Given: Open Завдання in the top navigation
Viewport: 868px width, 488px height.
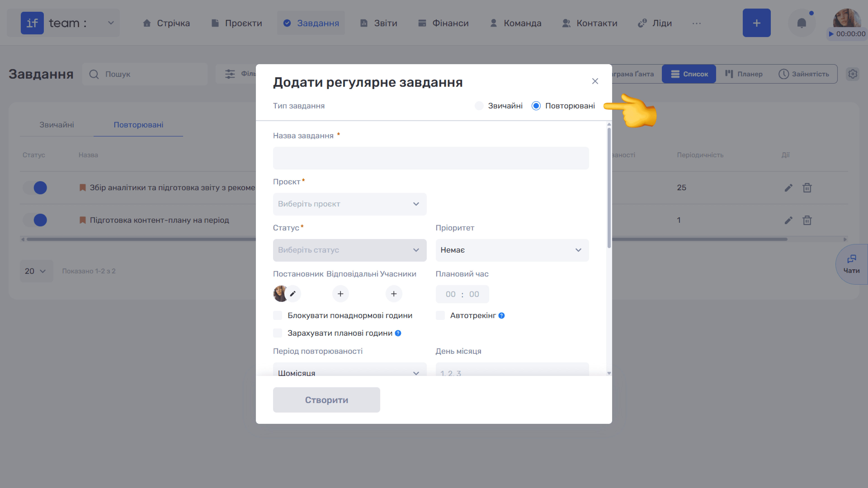Looking at the screenshot, I should tap(311, 23).
